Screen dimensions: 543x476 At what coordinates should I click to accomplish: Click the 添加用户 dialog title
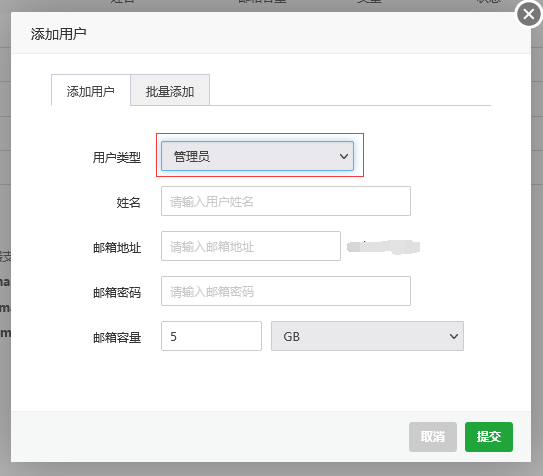[59, 34]
